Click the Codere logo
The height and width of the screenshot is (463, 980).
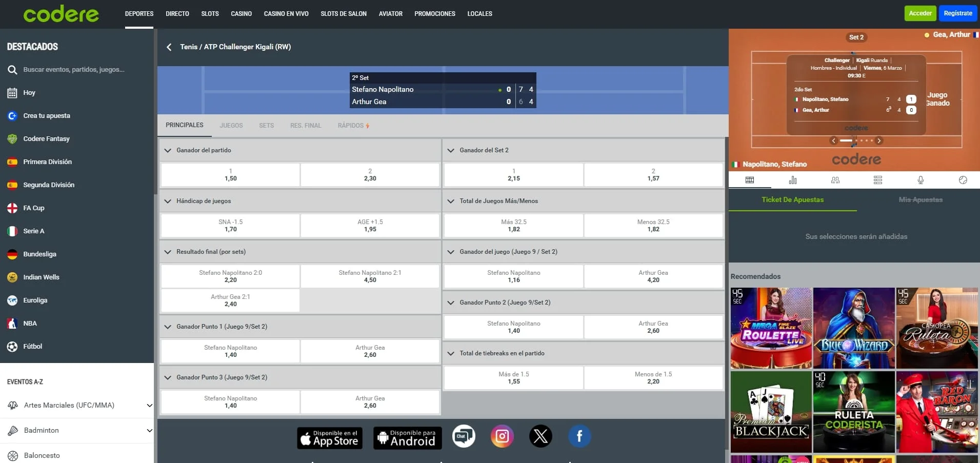(61, 14)
